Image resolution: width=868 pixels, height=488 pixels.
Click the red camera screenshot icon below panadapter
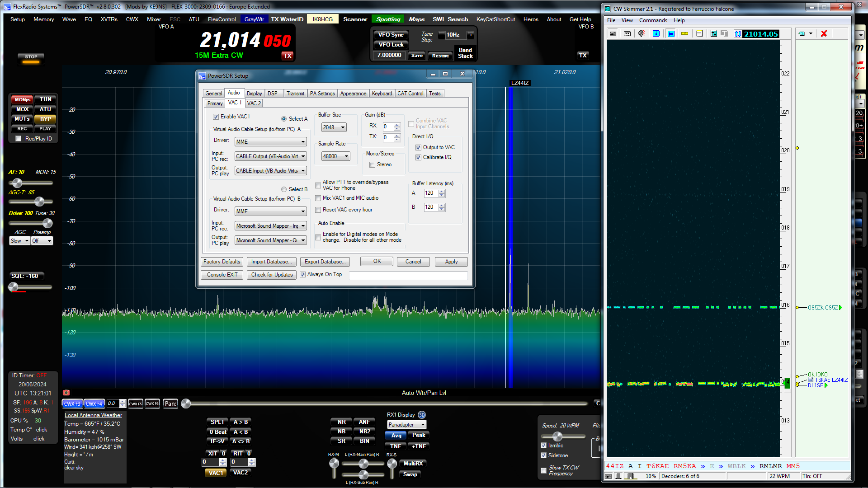coord(66,393)
